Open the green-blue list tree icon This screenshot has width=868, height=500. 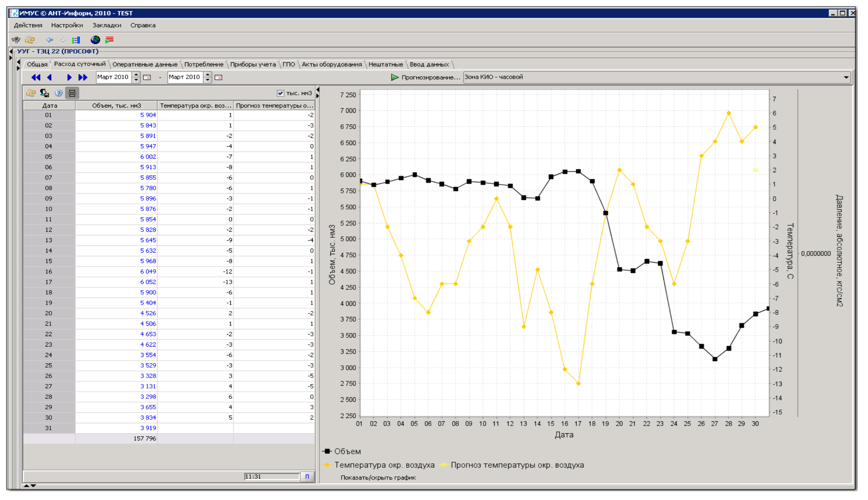[x=76, y=40]
